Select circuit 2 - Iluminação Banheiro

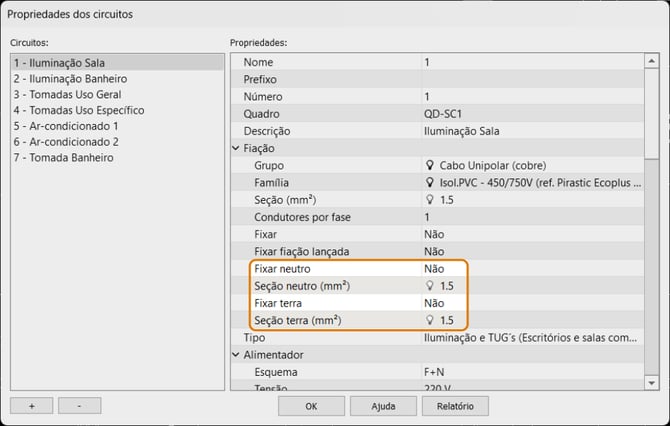point(70,78)
